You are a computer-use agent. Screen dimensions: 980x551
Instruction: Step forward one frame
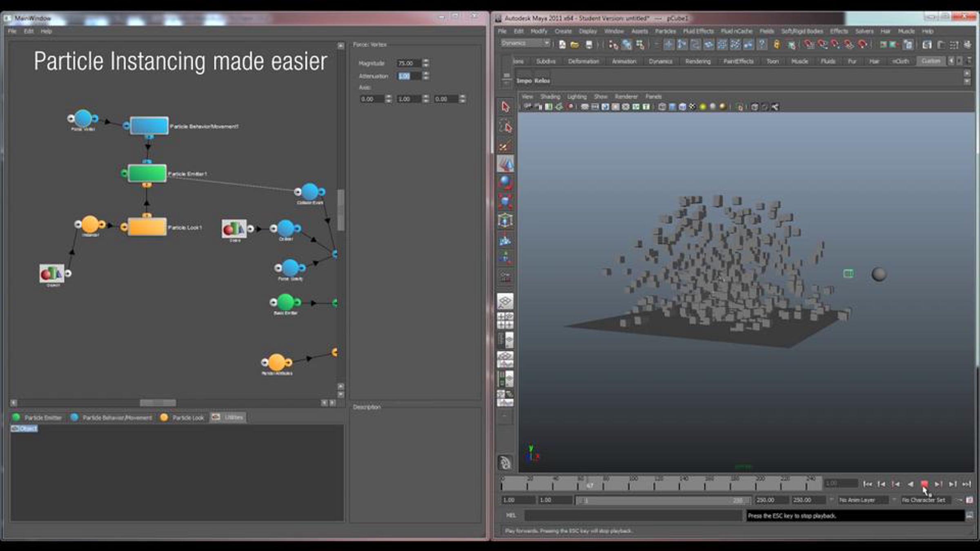tap(938, 484)
